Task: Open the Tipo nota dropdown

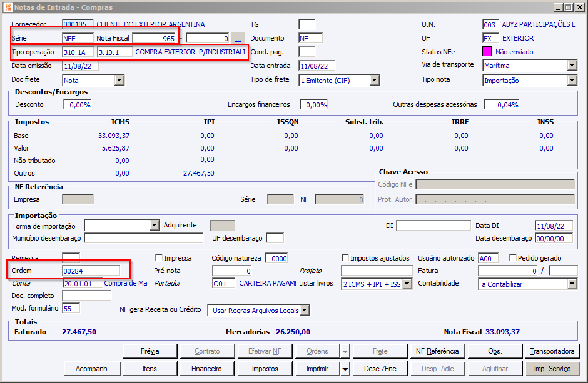Action: pos(572,80)
